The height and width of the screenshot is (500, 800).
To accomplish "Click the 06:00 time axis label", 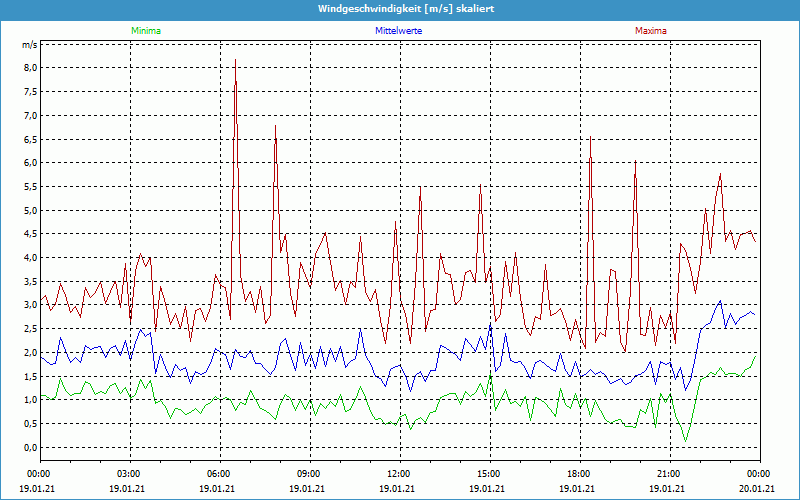I will (219, 473).
